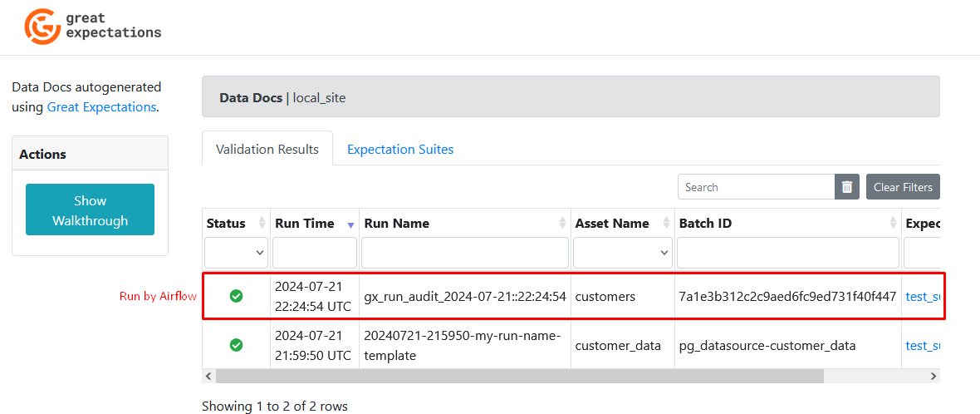The width and height of the screenshot is (980, 414).
Task: Sort by Asset Name column arrows
Action: coord(666,223)
